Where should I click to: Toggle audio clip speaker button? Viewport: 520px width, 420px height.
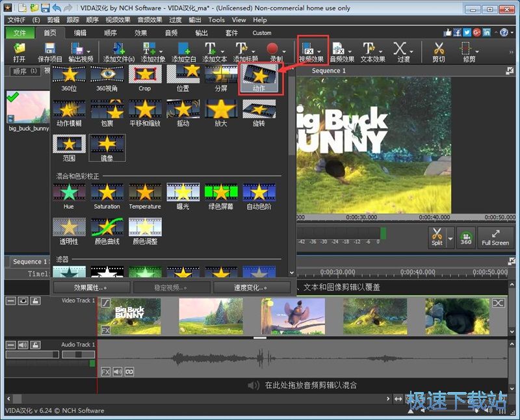point(118,372)
